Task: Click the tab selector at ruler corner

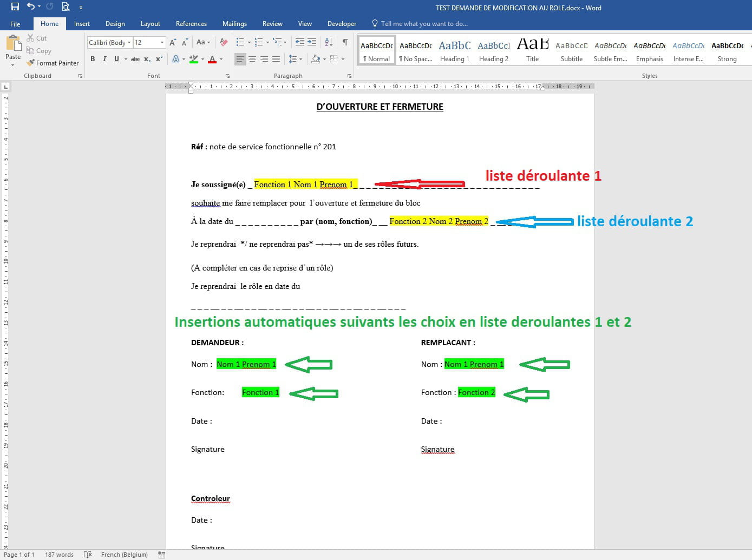Action: point(6,87)
